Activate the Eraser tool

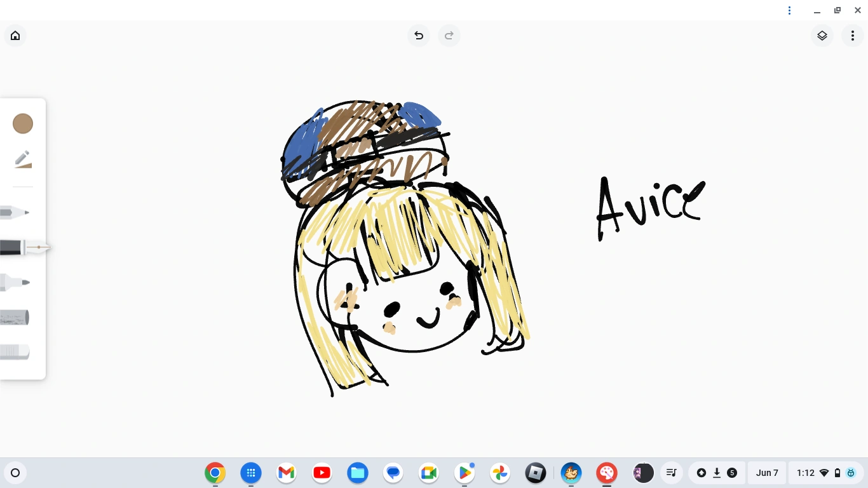tap(14, 352)
